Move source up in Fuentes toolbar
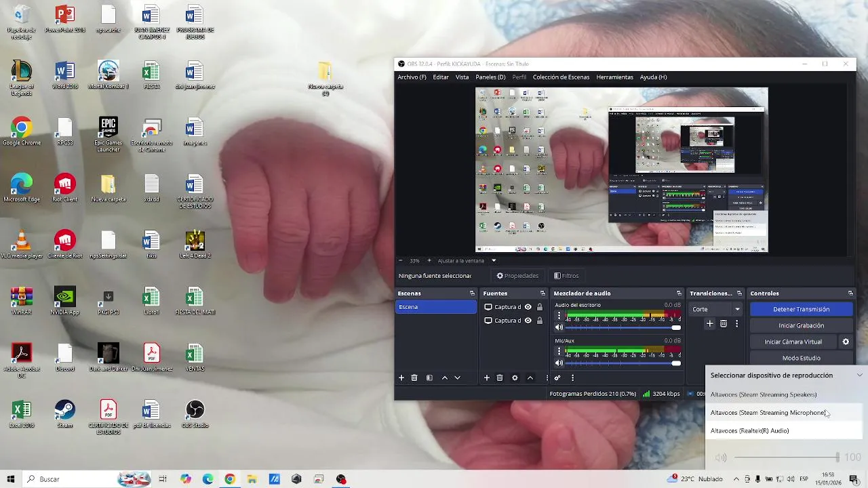This screenshot has height=488, width=868. (x=530, y=378)
